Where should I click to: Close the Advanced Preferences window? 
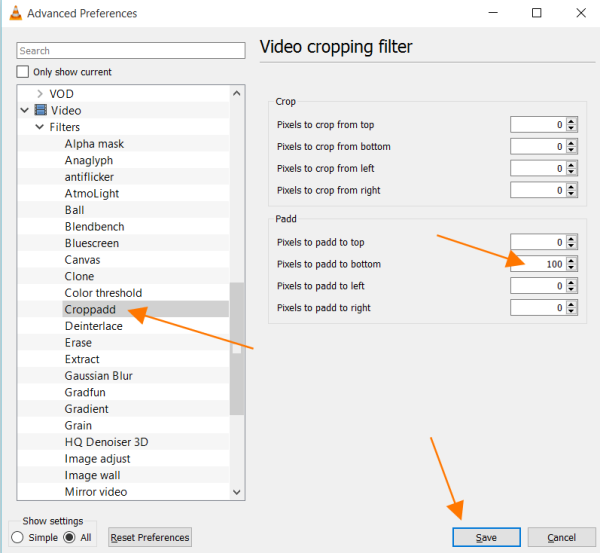[x=581, y=13]
